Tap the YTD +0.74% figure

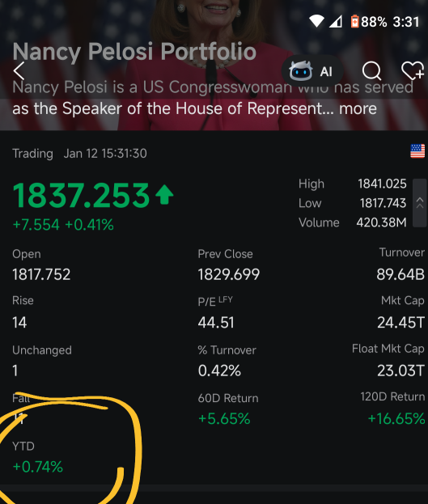pos(38,467)
